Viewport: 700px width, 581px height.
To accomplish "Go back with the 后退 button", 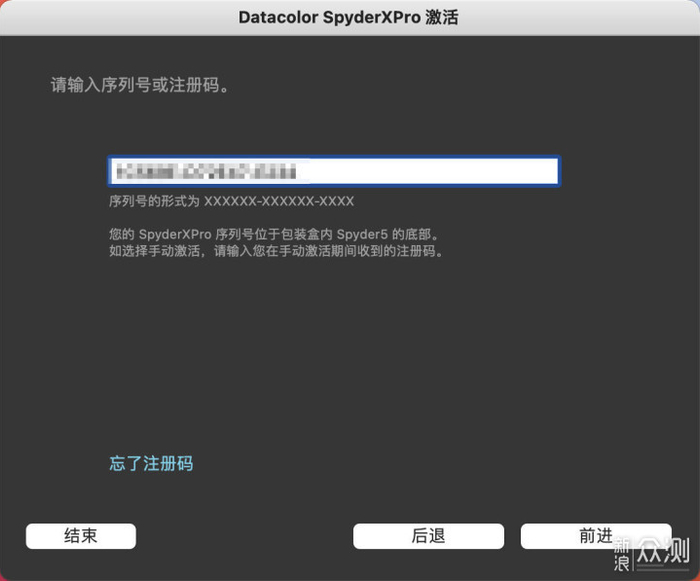I will (x=428, y=536).
